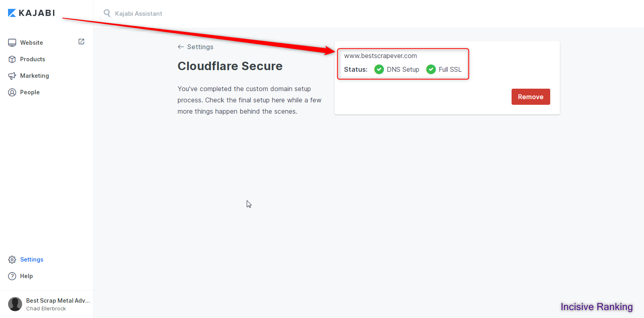The width and height of the screenshot is (644, 318).
Task: Click the Products box icon
Action: [12, 59]
